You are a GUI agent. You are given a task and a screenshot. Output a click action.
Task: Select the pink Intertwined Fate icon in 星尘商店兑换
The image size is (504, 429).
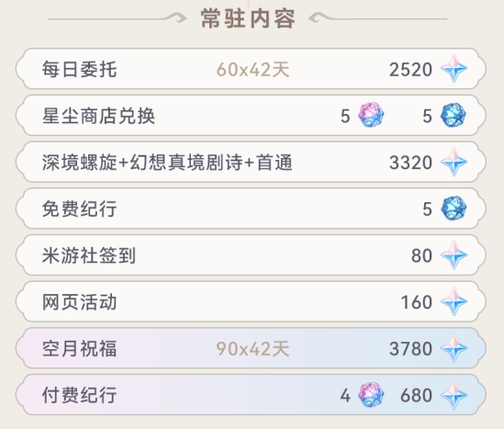[371, 115]
